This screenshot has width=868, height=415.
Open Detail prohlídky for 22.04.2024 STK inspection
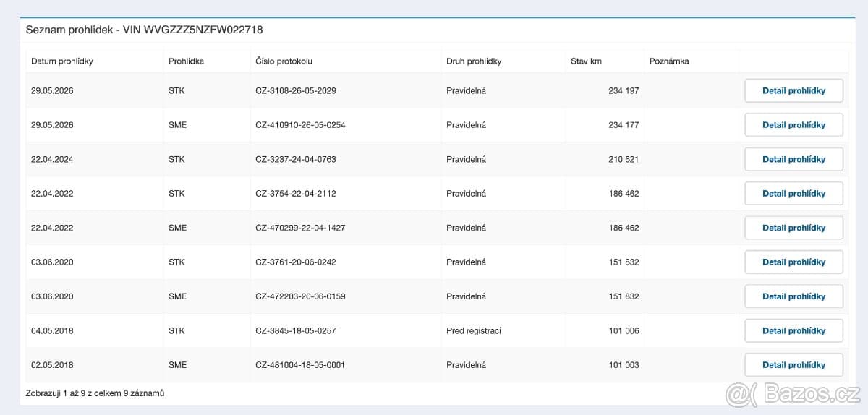793,159
